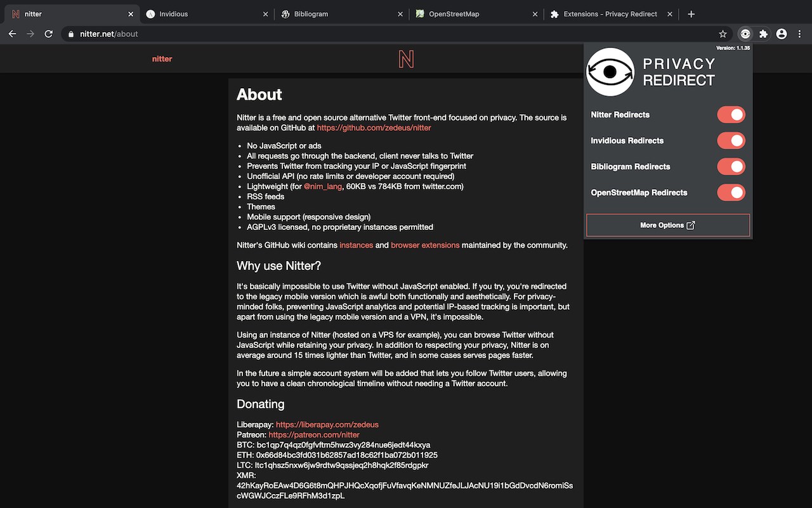Open the liberapay.com/zedeus link
Image resolution: width=812 pixels, height=508 pixels.
pos(327,425)
